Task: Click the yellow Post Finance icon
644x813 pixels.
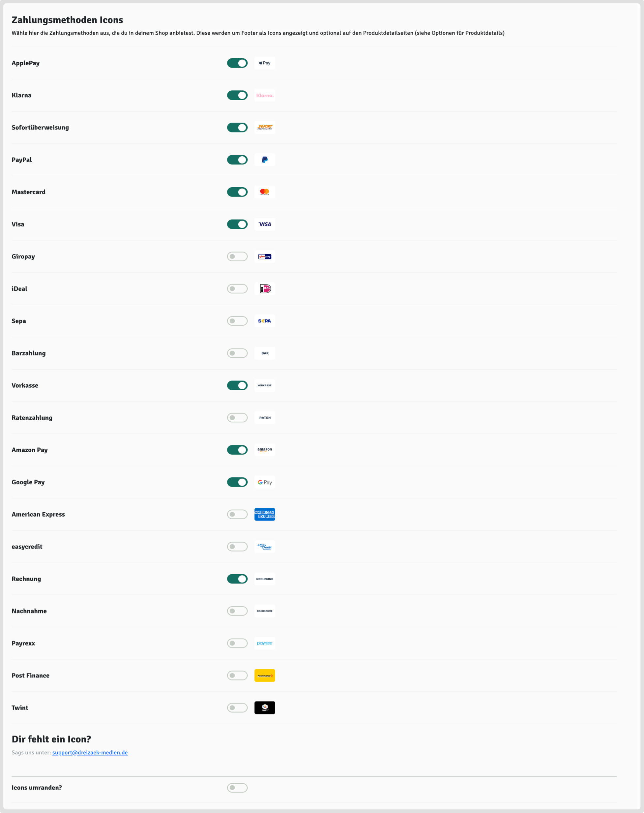Action: pyautogui.click(x=264, y=676)
